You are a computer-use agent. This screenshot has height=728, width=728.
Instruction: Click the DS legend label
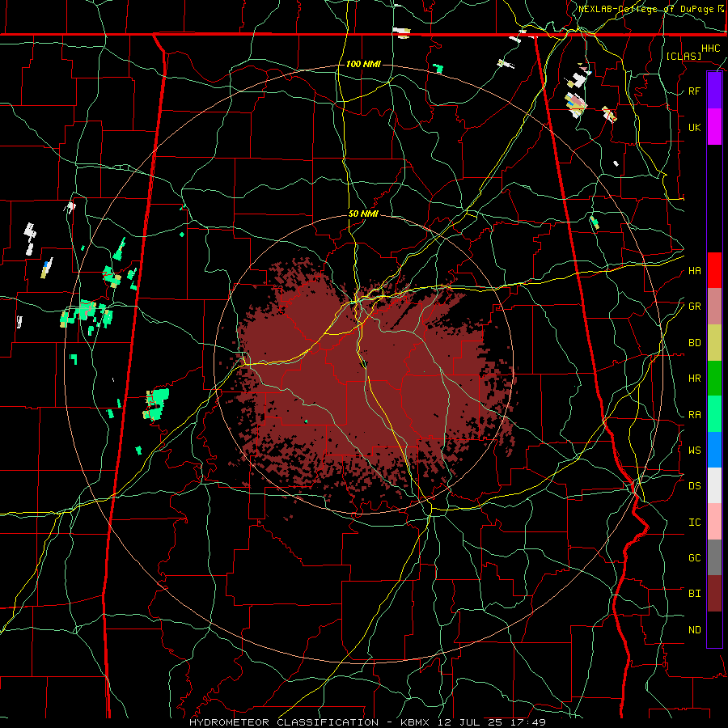tap(695, 486)
